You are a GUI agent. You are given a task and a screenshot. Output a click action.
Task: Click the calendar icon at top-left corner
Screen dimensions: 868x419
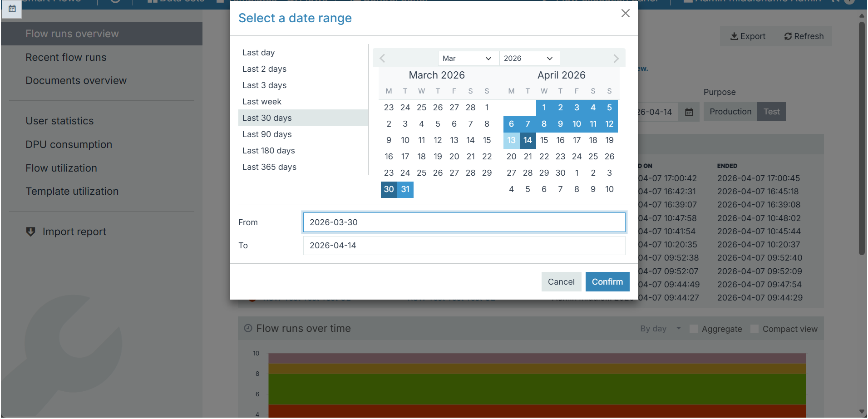click(12, 8)
